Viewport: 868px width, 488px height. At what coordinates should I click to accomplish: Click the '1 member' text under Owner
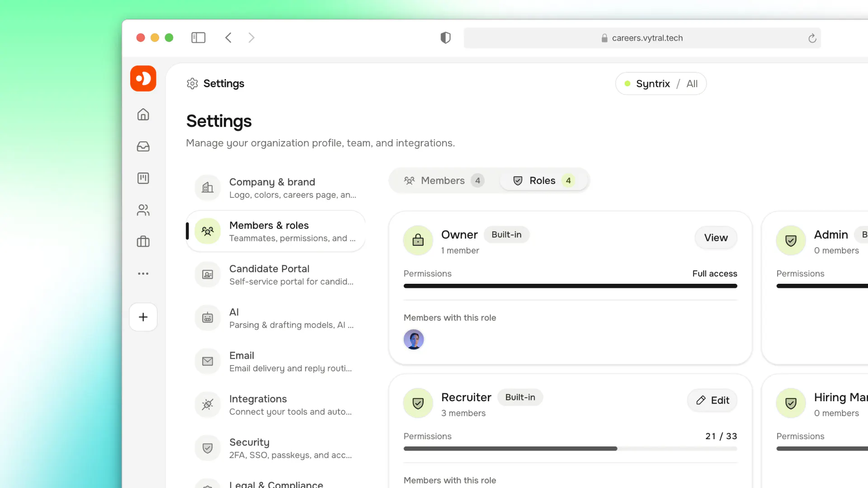click(460, 250)
